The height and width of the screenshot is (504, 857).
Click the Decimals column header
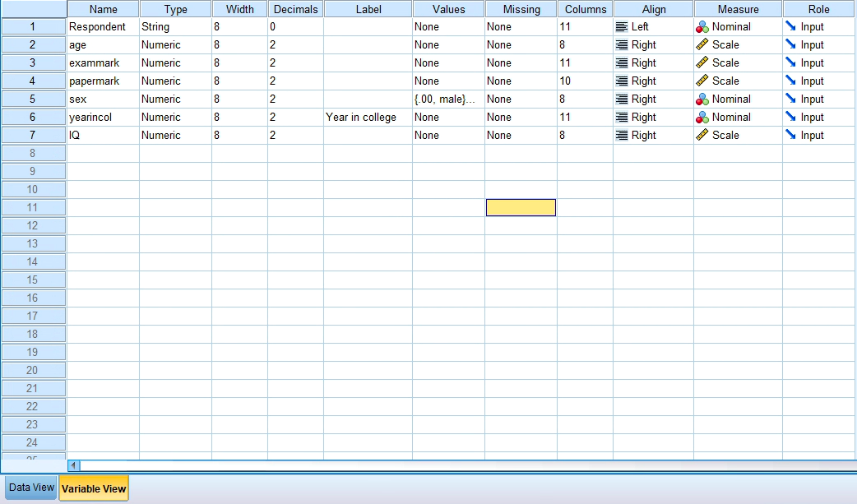pyautogui.click(x=296, y=9)
